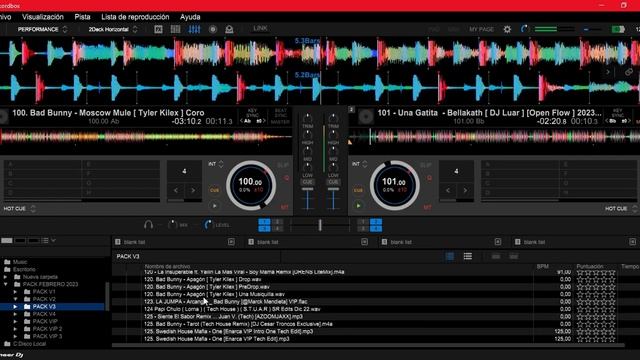
Task: Sort by Nombre de archivo column header
Action: (x=167, y=266)
